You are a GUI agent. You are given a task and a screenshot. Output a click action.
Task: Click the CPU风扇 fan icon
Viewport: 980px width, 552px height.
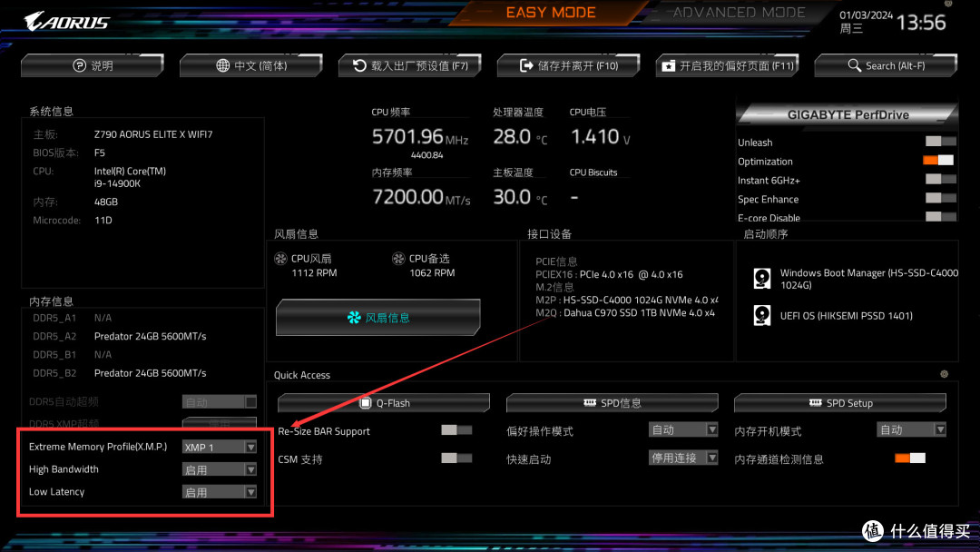pyautogui.click(x=280, y=258)
